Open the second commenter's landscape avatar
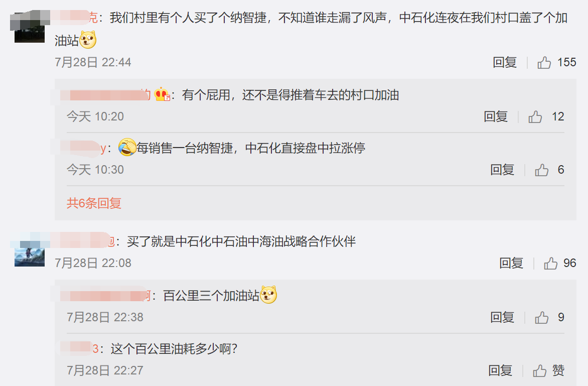588x386 pixels. 30,250
